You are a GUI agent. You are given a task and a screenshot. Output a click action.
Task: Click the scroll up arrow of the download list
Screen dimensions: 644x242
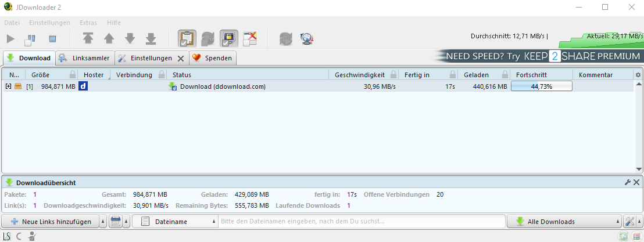click(x=639, y=84)
